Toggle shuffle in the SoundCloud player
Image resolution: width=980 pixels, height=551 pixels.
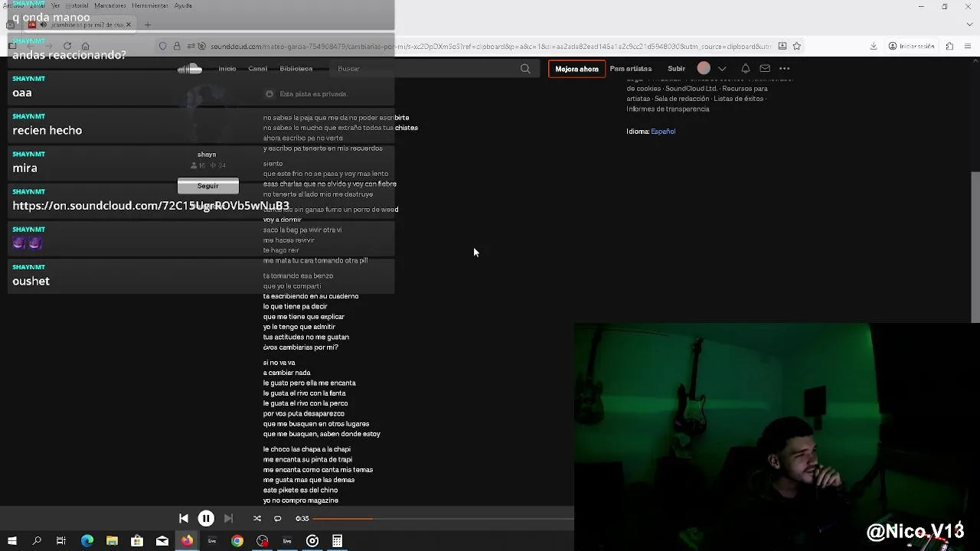click(x=257, y=518)
